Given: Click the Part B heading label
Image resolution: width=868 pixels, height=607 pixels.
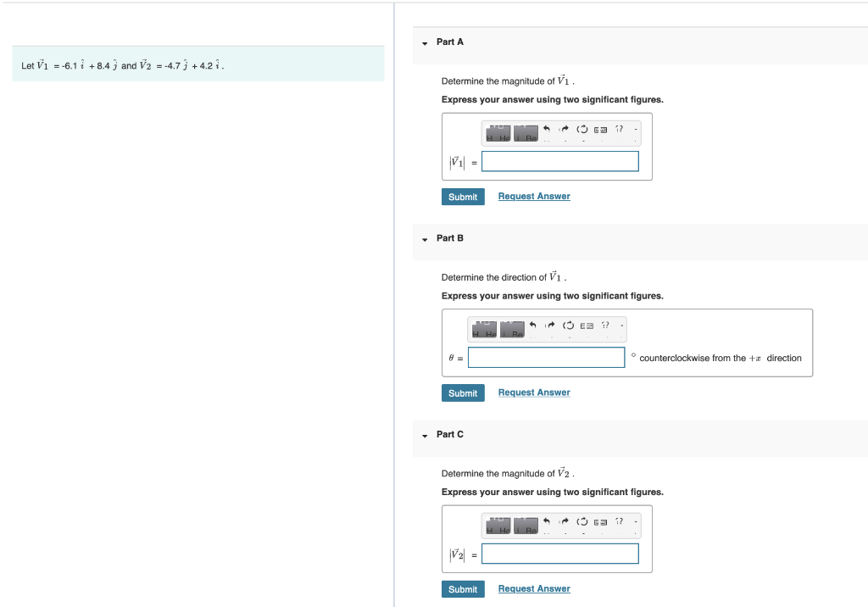Looking at the screenshot, I should [449, 238].
